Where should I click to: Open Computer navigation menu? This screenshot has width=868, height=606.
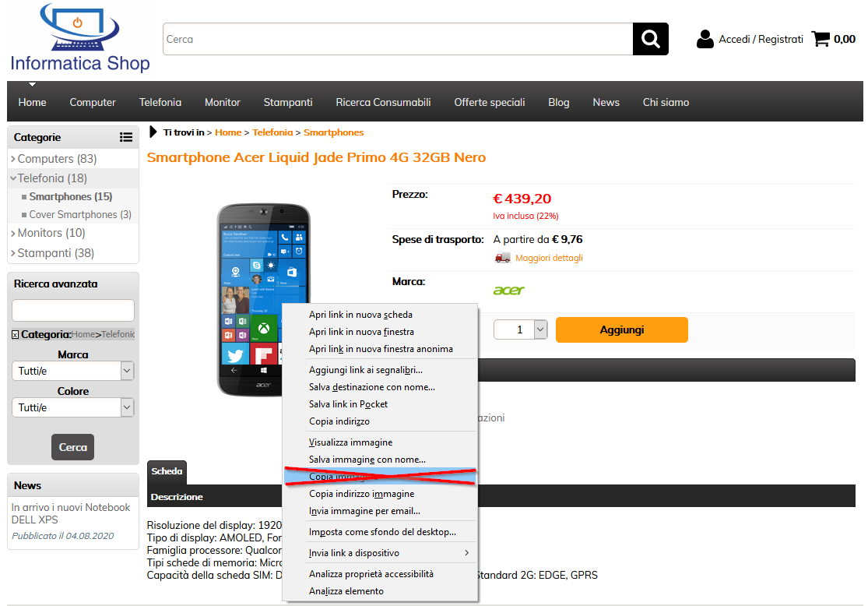pos(93,103)
